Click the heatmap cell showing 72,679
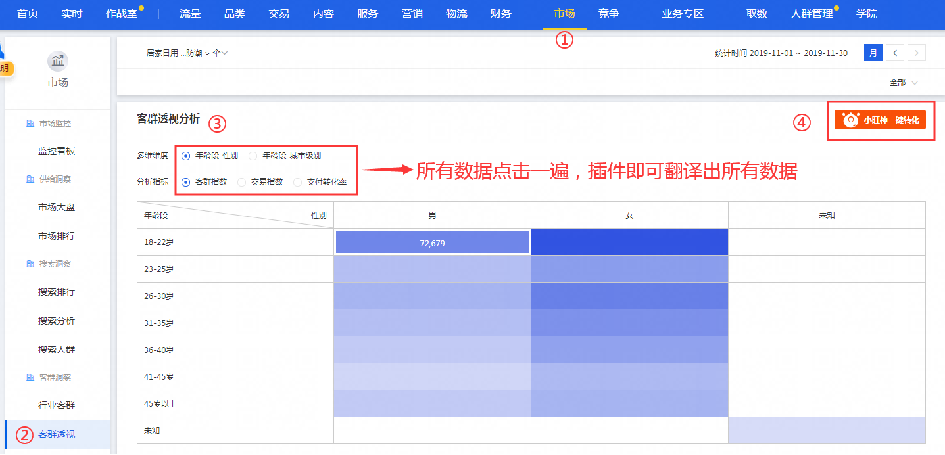The image size is (945, 455). coord(431,242)
